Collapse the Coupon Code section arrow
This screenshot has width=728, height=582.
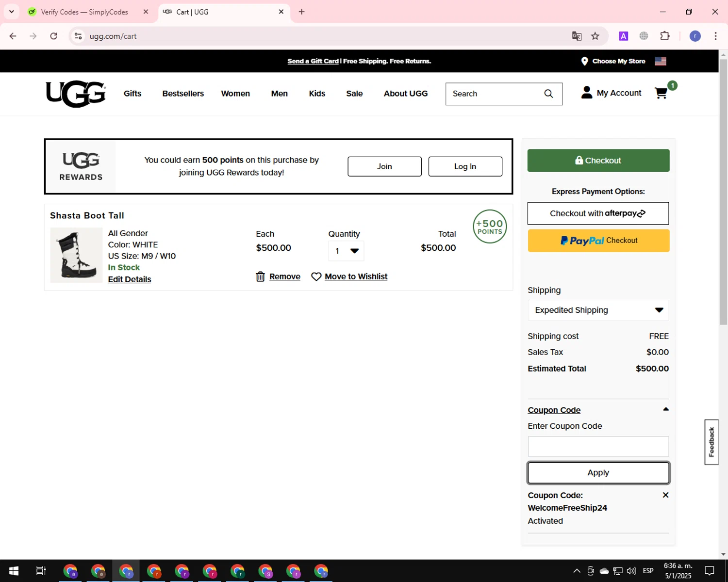tap(666, 409)
